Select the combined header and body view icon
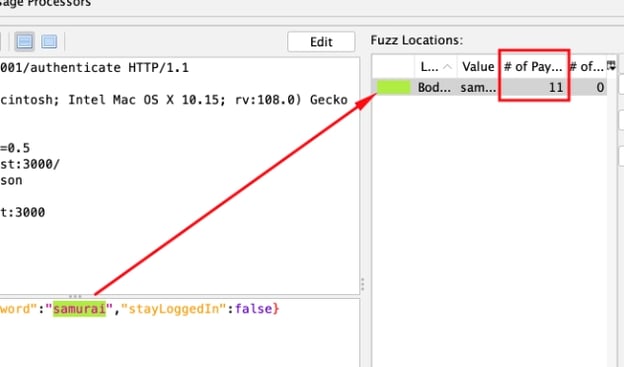This screenshot has width=624, height=367. [49, 41]
